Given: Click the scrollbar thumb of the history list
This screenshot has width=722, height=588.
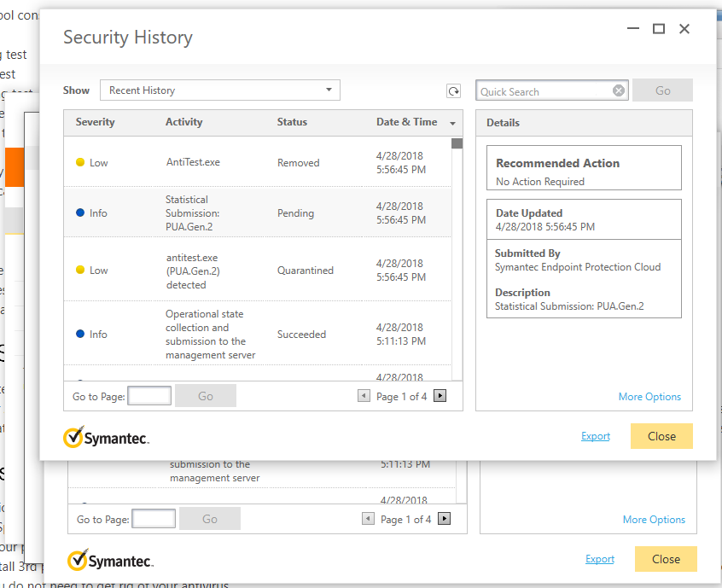Looking at the screenshot, I should point(457,143).
